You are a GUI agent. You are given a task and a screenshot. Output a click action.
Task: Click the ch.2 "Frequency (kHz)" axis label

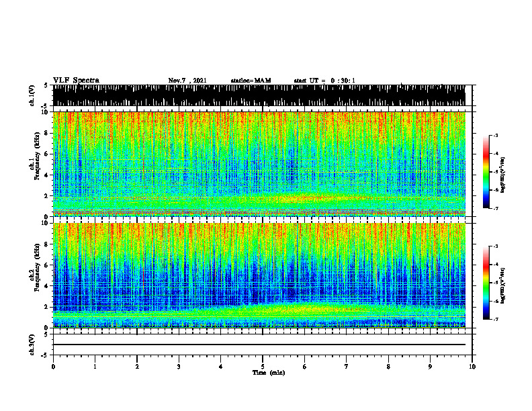37,267
